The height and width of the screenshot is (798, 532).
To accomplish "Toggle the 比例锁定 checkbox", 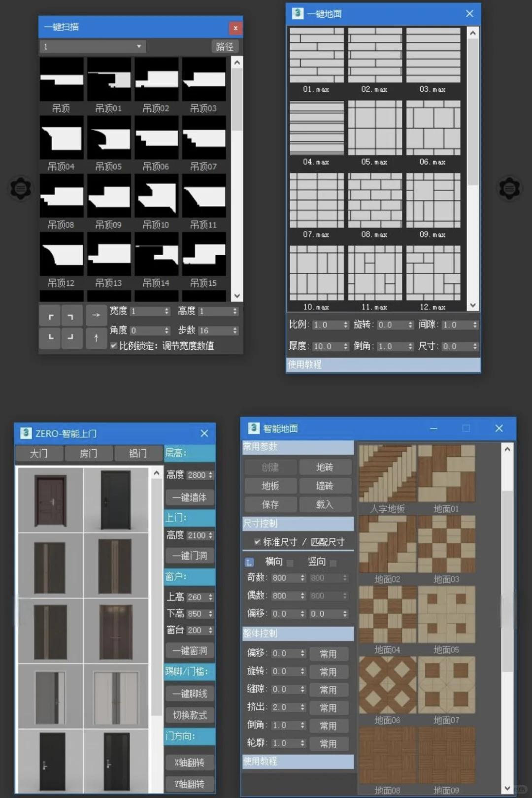I will pyautogui.click(x=114, y=345).
